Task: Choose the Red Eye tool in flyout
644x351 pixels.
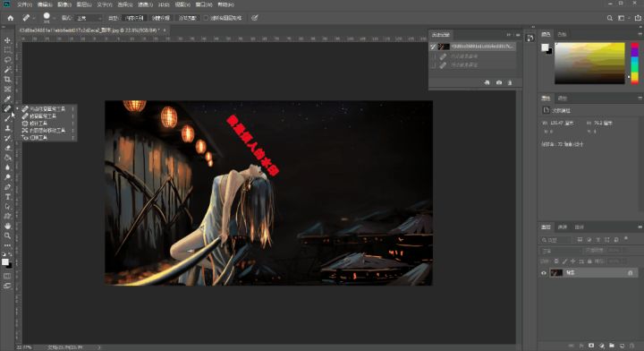Action: coord(38,138)
